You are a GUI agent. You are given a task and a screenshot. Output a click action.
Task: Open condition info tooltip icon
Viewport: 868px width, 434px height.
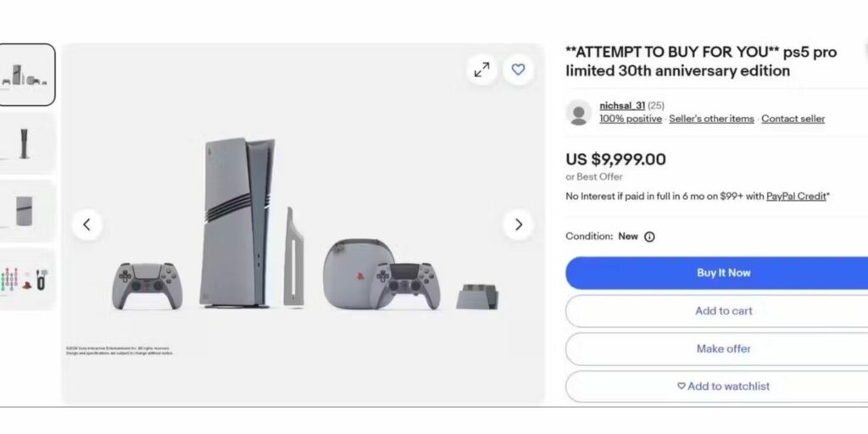650,237
